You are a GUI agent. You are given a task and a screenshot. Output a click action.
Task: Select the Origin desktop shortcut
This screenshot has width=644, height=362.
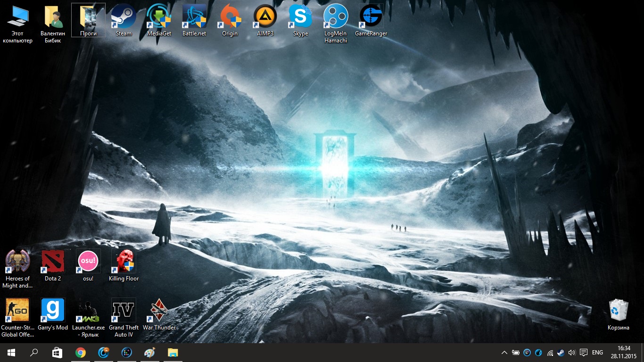coord(230,20)
